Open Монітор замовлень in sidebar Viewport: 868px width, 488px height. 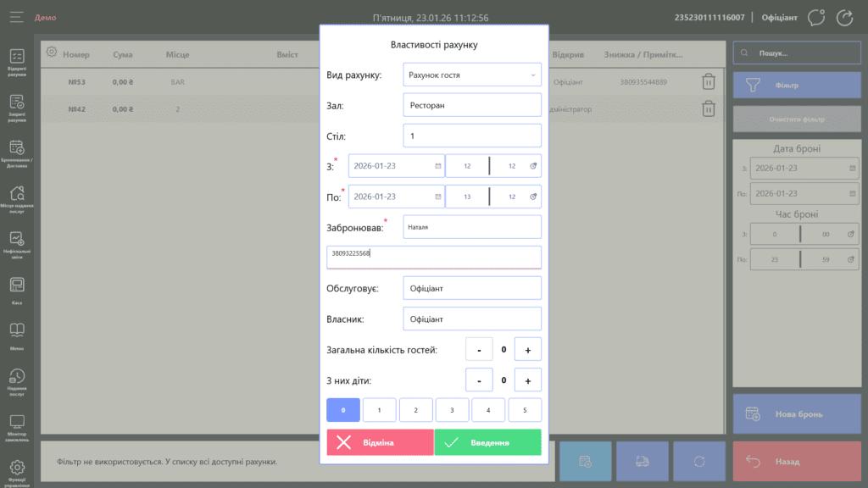17,426
